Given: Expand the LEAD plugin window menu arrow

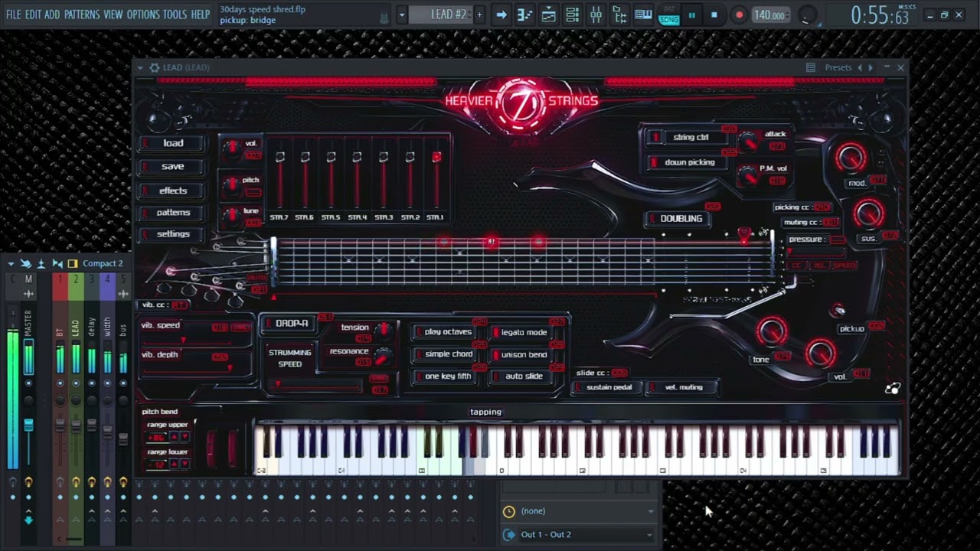Looking at the screenshot, I should coord(140,67).
